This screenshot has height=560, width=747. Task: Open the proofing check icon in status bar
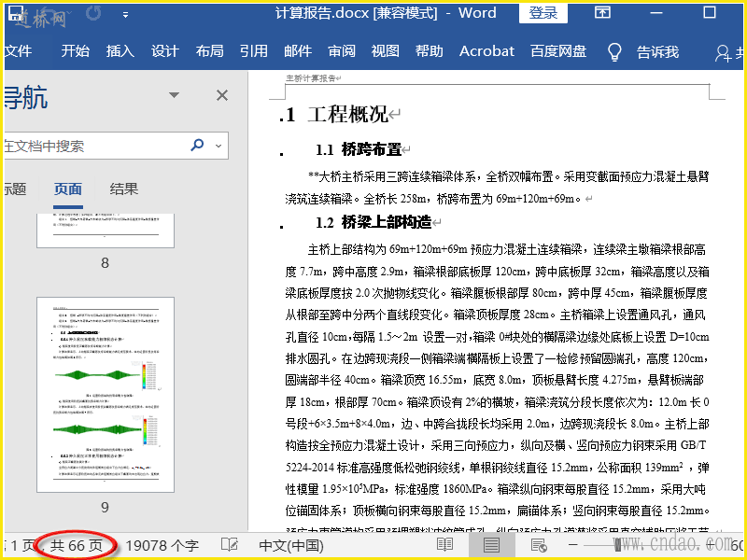[229, 545]
